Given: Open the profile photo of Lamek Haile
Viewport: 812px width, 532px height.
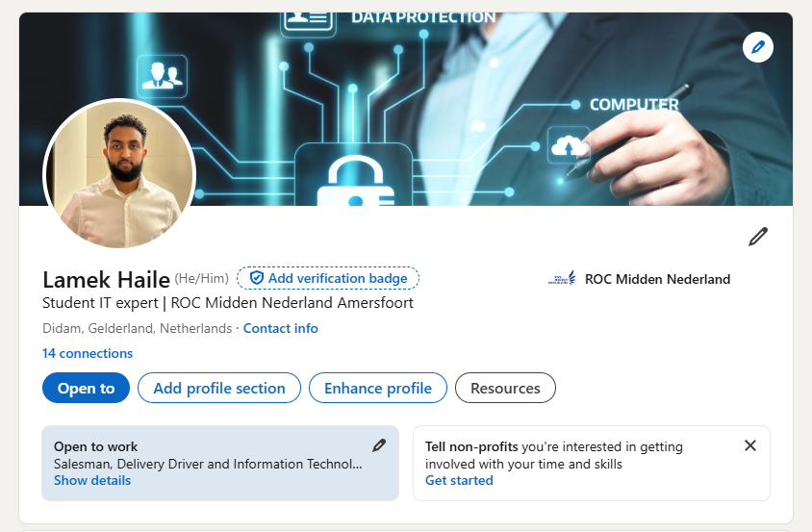Looking at the screenshot, I should point(119,174).
